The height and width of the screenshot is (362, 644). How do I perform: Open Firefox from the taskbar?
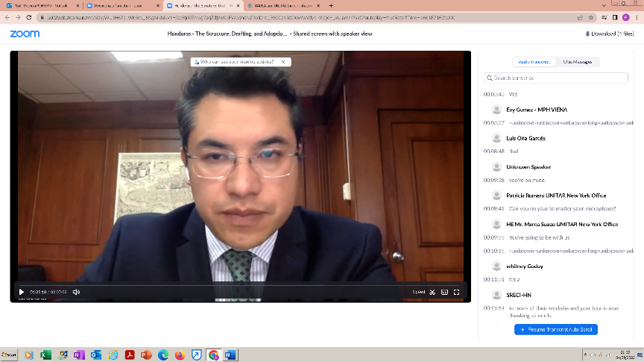[x=180, y=355]
